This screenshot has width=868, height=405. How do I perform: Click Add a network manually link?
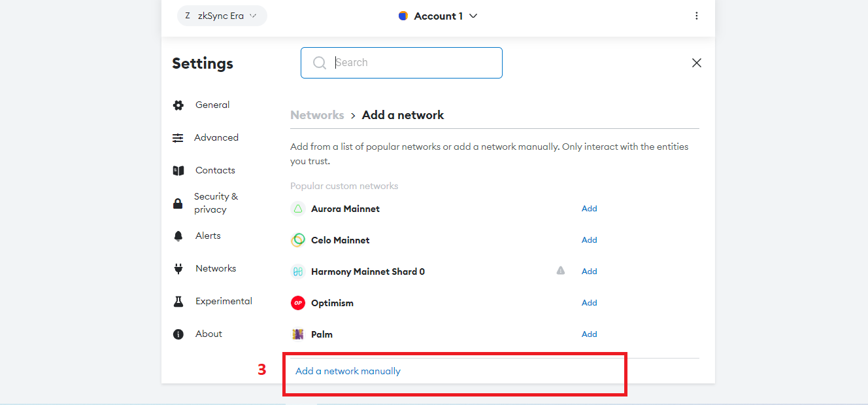click(x=348, y=371)
